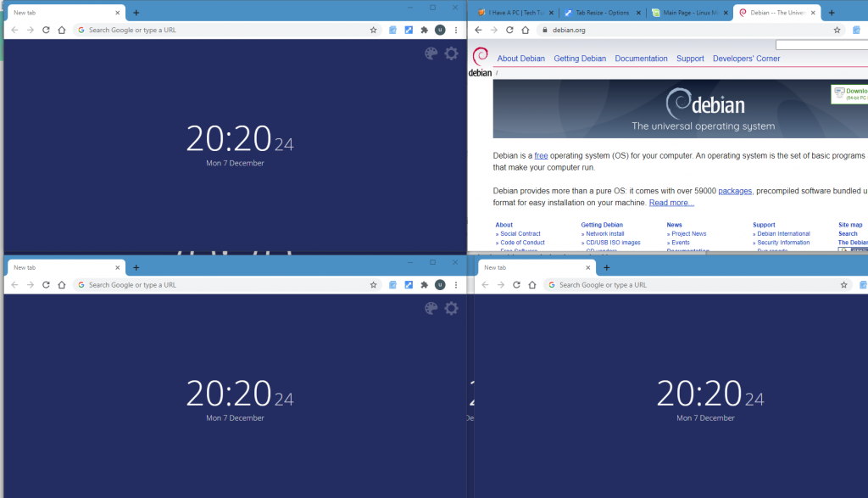This screenshot has height=498, width=868.
Task: Close the 'Tab Resize - Options' tab
Action: tap(638, 13)
